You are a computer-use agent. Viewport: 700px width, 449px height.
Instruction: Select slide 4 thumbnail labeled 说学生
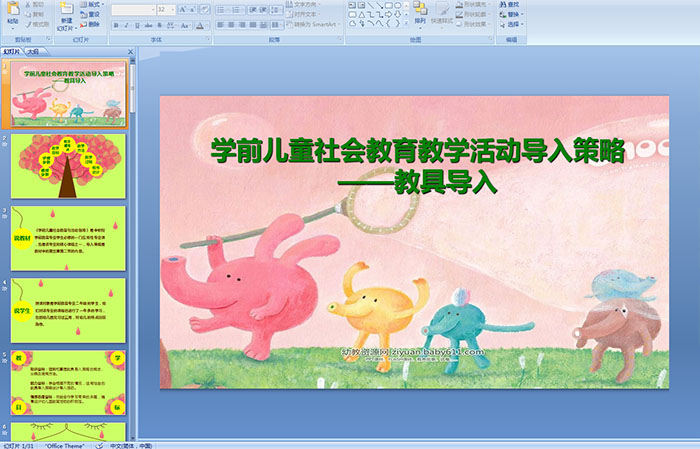(x=68, y=310)
